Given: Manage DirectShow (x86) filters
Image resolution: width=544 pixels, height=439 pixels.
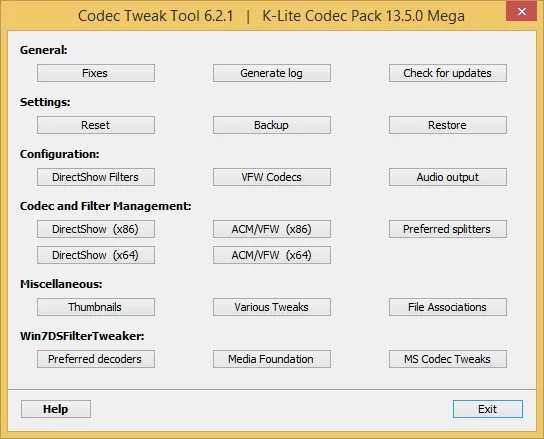Looking at the screenshot, I should tap(96, 229).
